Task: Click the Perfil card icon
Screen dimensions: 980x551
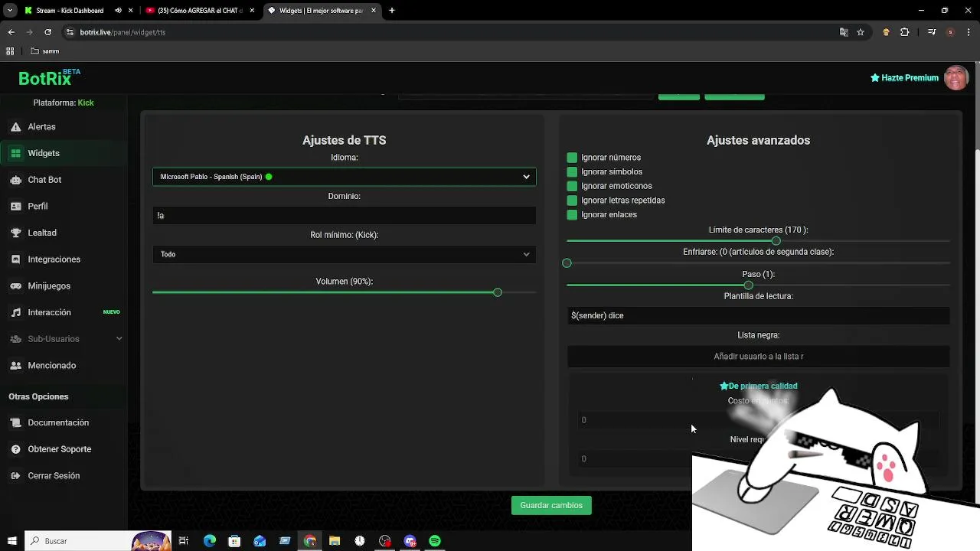Action: coord(15,207)
